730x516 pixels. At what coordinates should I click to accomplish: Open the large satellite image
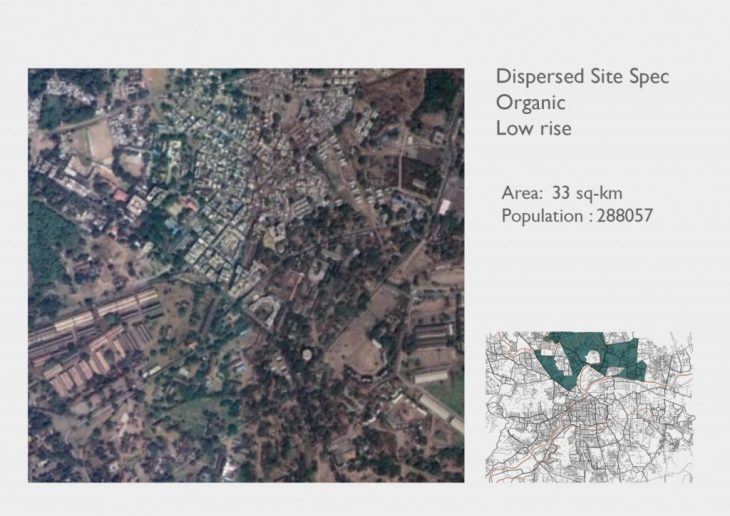(246, 275)
